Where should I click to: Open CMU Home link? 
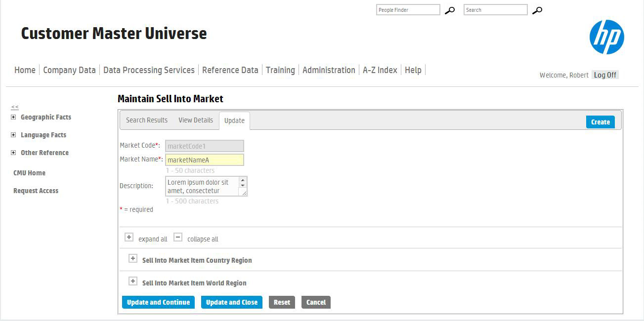[29, 173]
